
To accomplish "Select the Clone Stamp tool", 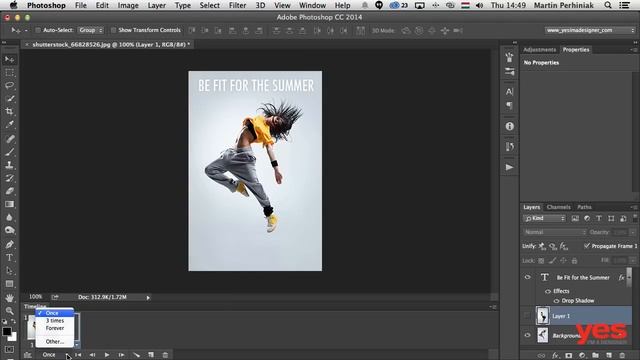I will 9,165.
